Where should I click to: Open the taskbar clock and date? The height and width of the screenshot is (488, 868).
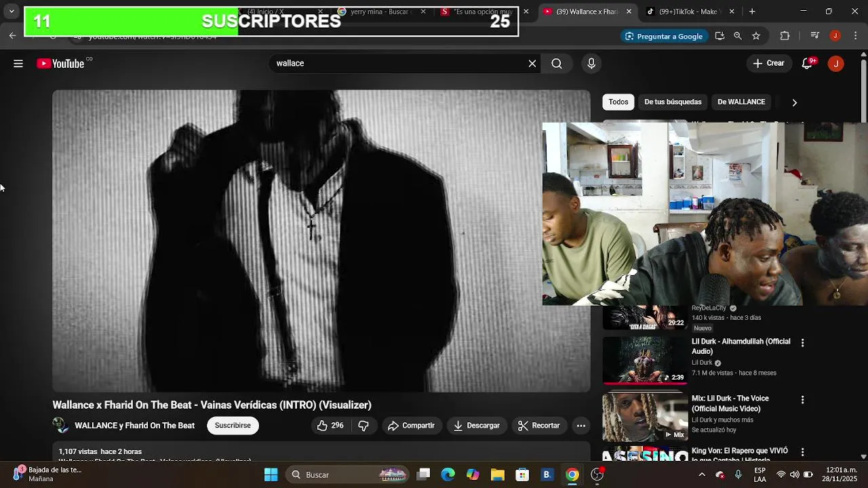pyautogui.click(x=840, y=474)
